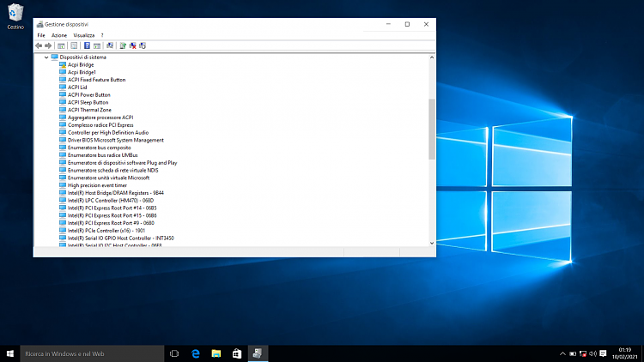Select Enumeratore scheda di rete virtuale NDIS
The height and width of the screenshot is (362, 644).
point(113,170)
